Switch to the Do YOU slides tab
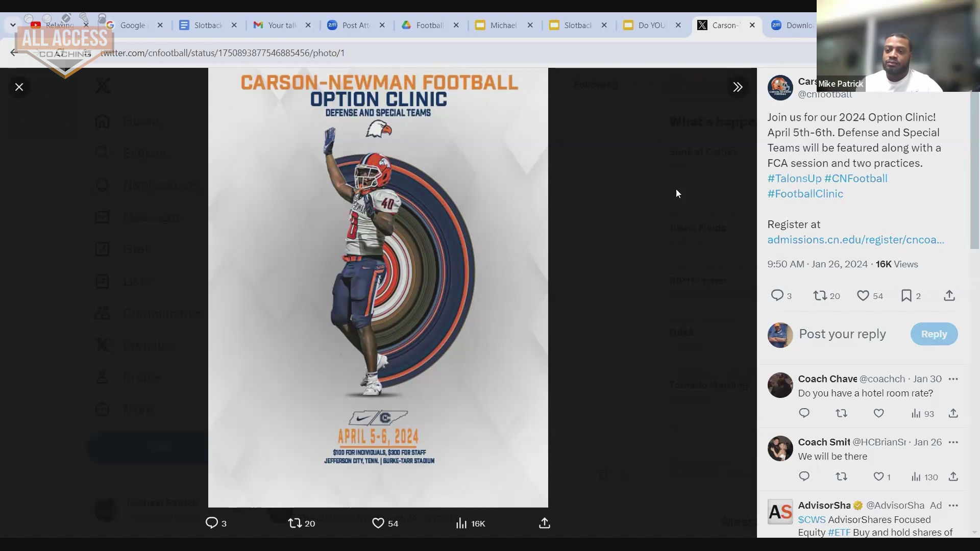This screenshot has height=551, width=980. click(652, 25)
